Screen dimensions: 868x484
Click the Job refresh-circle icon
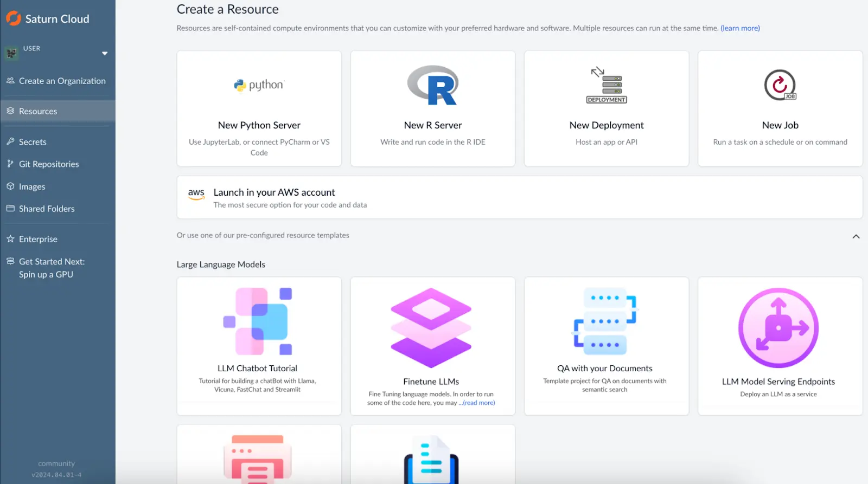(x=780, y=85)
